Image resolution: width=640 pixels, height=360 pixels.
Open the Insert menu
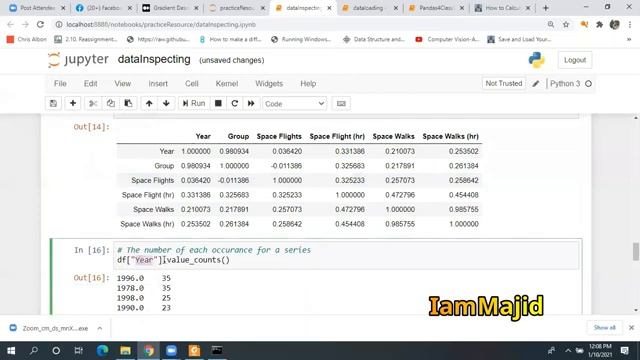coord(158,84)
